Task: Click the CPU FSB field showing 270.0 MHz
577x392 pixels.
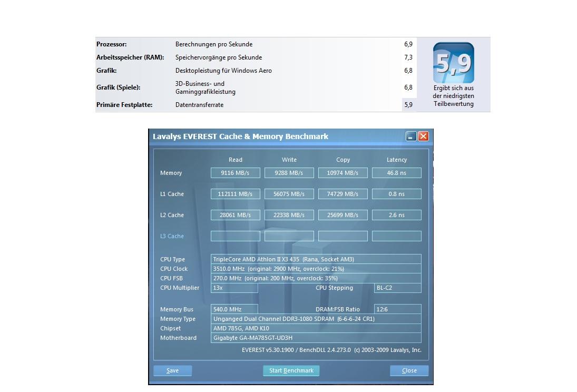Action: 316,278
